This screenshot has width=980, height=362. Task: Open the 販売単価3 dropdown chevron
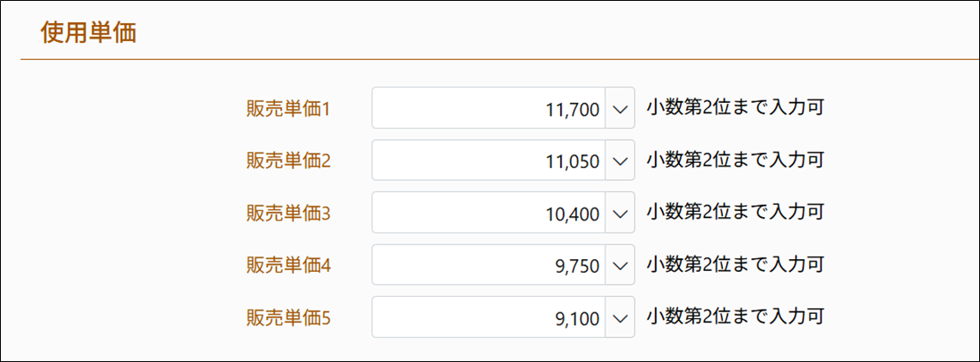[x=620, y=213]
